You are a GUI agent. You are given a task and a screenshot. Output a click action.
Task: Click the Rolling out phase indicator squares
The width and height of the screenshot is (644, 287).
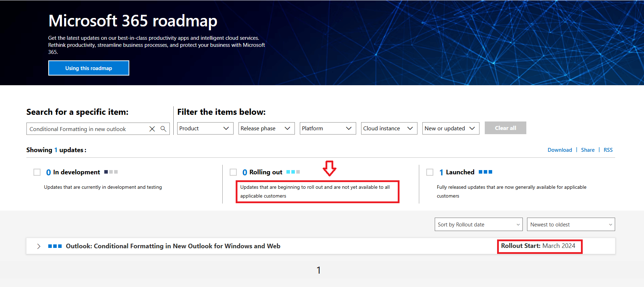(293, 172)
